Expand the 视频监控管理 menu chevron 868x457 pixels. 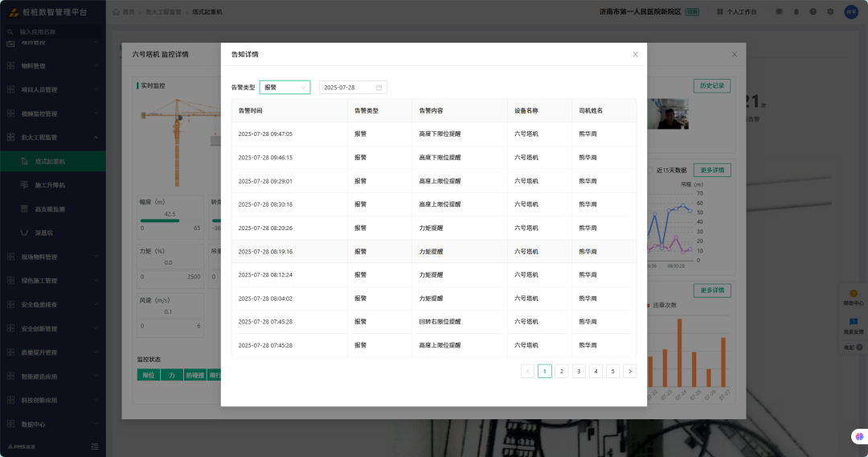point(96,113)
